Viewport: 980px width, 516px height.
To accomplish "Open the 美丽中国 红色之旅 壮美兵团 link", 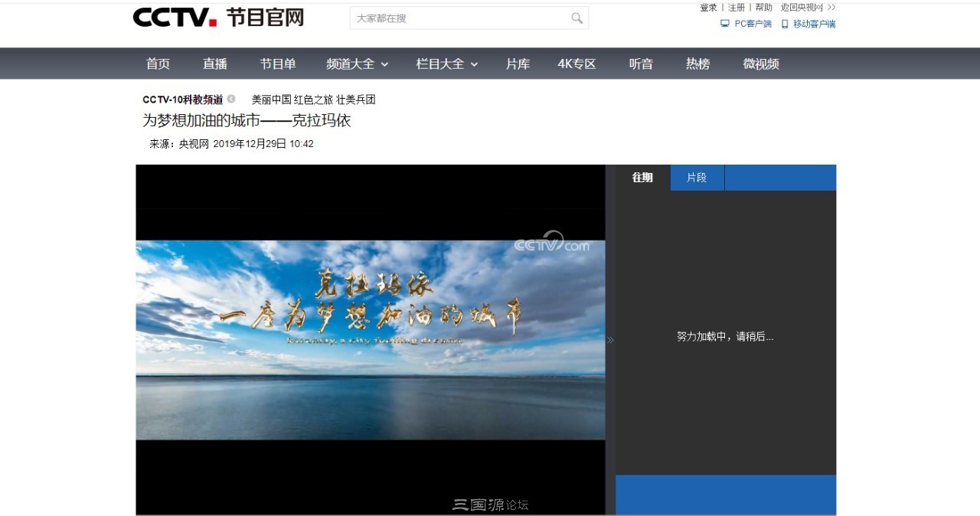I will [x=314, y=100].
